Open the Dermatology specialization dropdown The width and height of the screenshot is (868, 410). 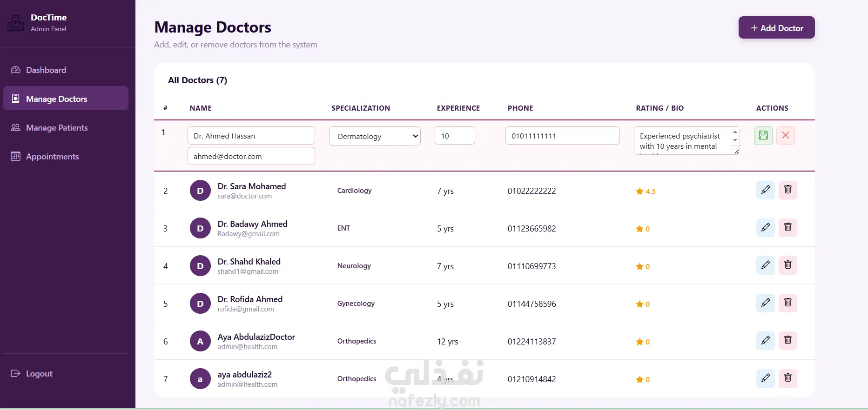pyautogui.click(x=375, y=136)
